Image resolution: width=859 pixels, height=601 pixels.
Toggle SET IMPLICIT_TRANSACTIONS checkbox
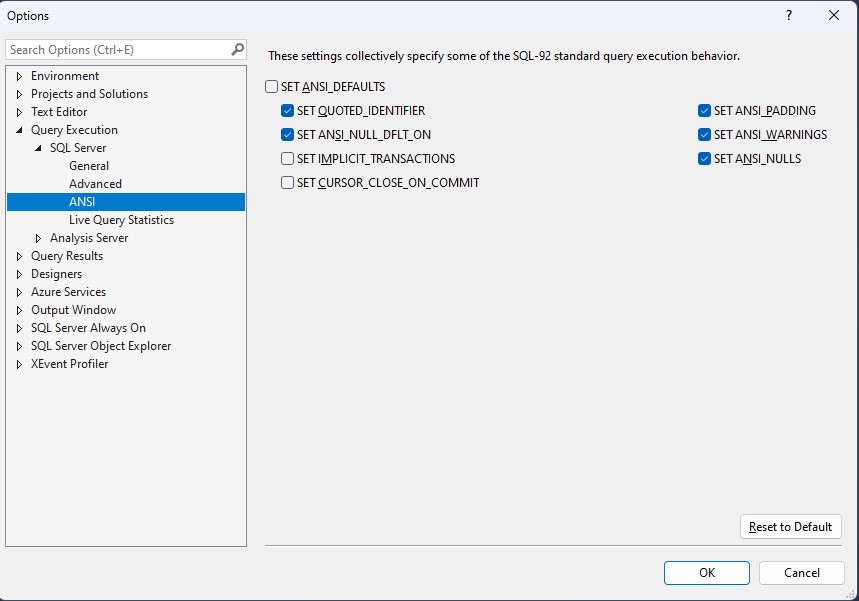(288, 159)
